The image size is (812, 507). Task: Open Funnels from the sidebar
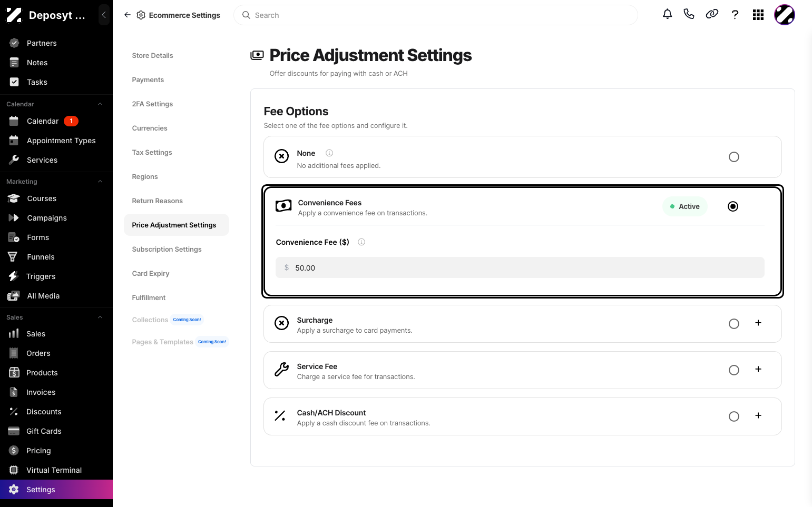click(56, 257)
